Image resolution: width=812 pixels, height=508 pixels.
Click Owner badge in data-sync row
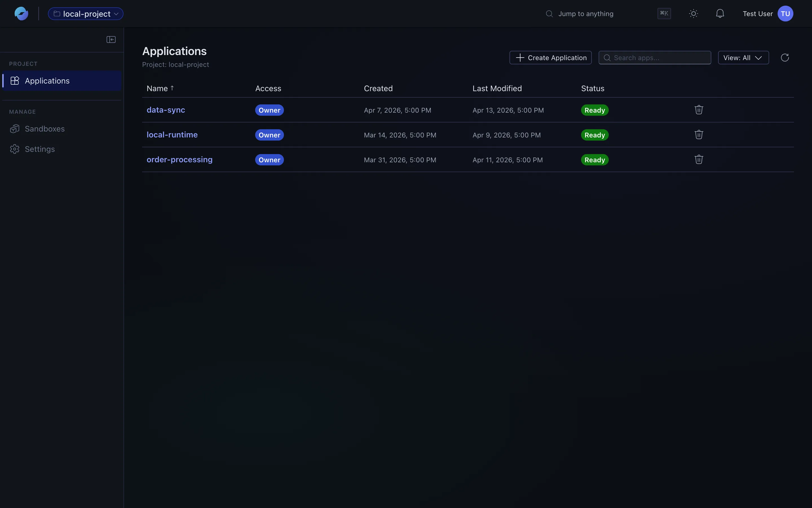click(x=270, y=110)
